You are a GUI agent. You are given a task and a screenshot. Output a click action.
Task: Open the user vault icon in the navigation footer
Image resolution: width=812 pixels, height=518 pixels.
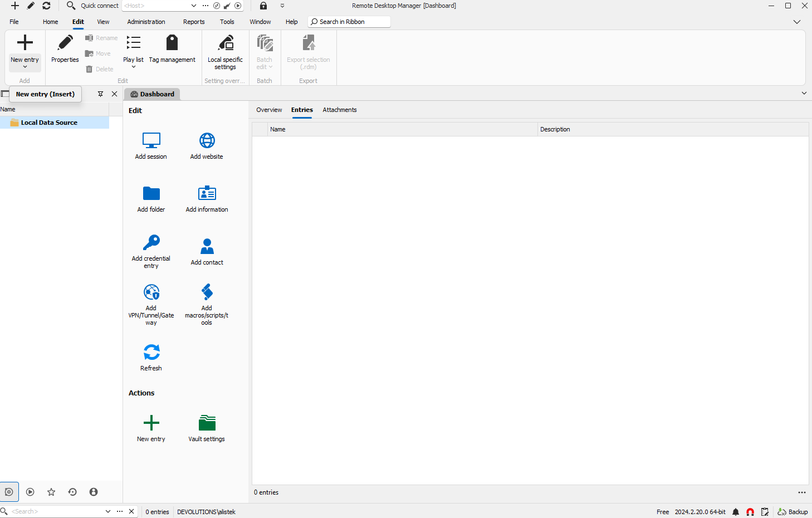click(94, 492)
